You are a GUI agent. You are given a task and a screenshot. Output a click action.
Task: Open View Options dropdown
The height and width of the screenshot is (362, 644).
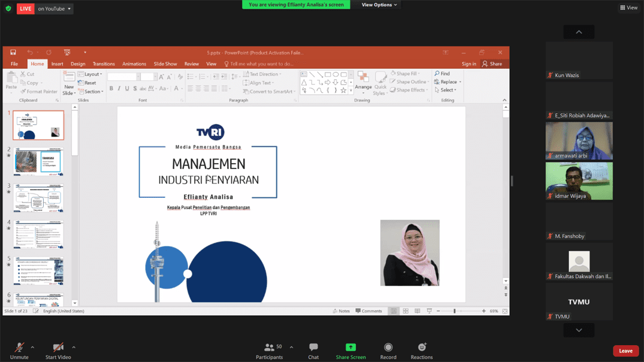click(379, 5)
